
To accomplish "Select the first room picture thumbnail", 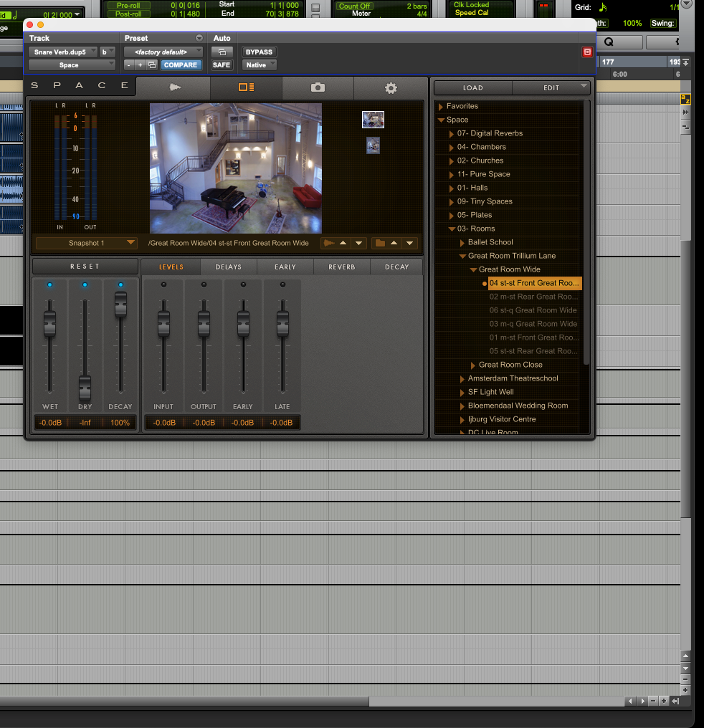I will click(373, 120).
